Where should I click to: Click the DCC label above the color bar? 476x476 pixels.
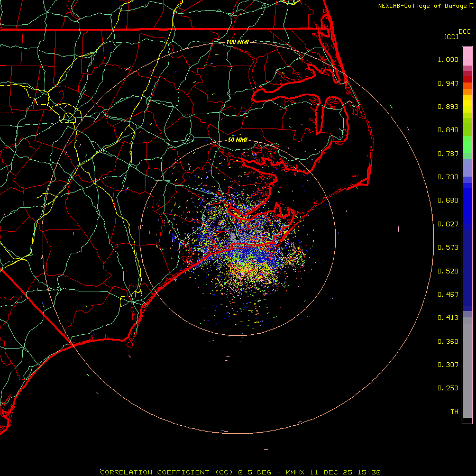tap(464, 32)
